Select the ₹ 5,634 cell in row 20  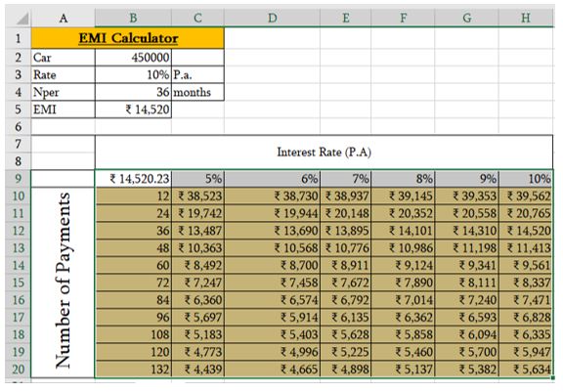tap(526, 369)
